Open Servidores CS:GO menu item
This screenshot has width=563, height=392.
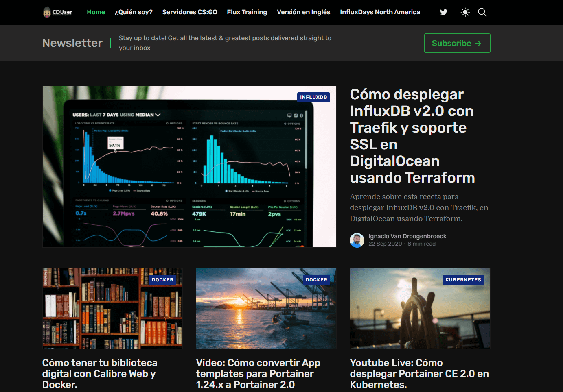[190, 12]
